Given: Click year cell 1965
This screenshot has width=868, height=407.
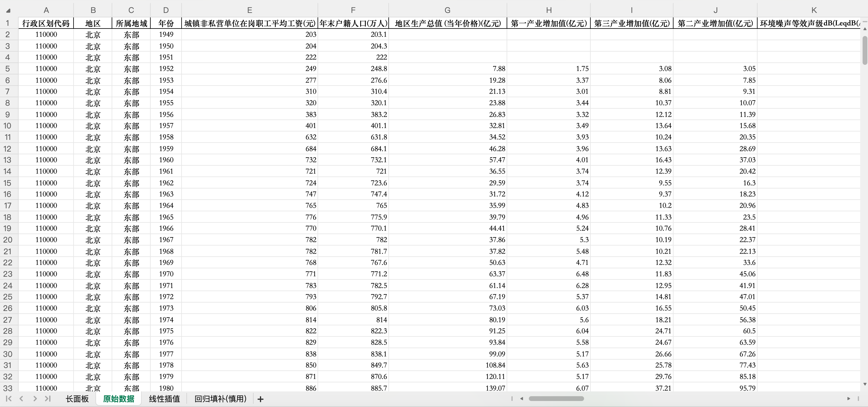Looking at the screenshot, I should (166, 217).
